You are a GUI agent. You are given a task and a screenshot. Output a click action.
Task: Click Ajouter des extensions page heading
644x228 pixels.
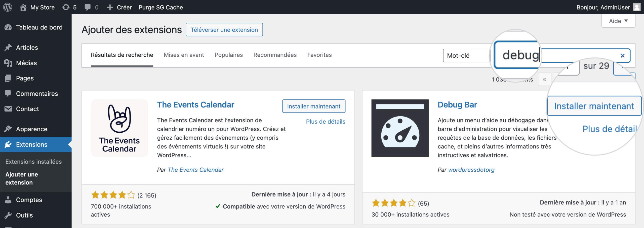pyautogui.click(x=132, y=30)
